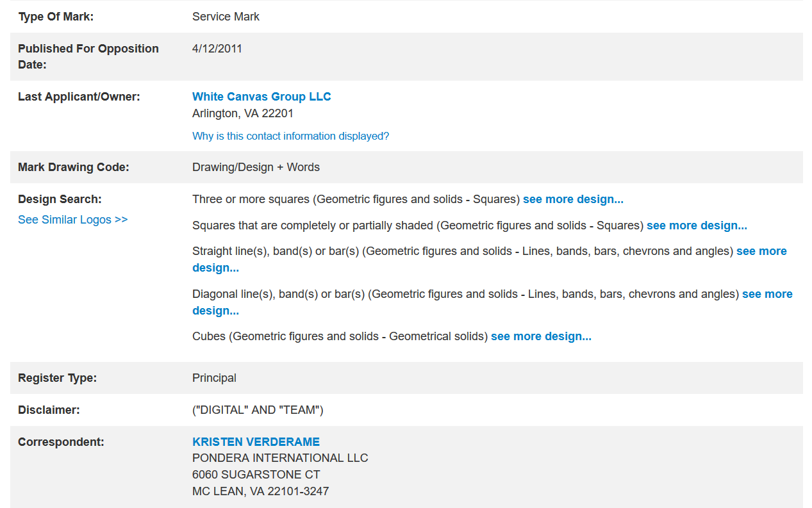Click the 'Drawing/Design + Words' value

click(256, 167)
